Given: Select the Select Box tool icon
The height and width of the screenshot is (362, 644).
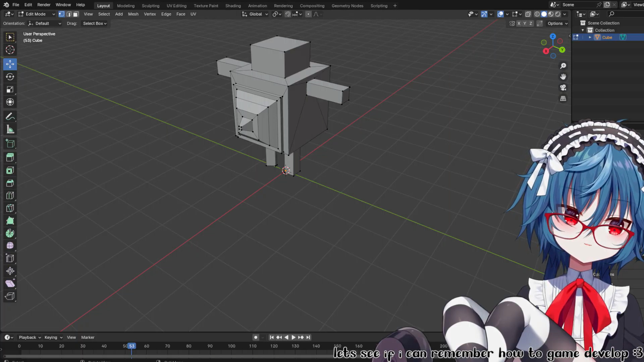Looking at the screenshot, I should (10, 37).
